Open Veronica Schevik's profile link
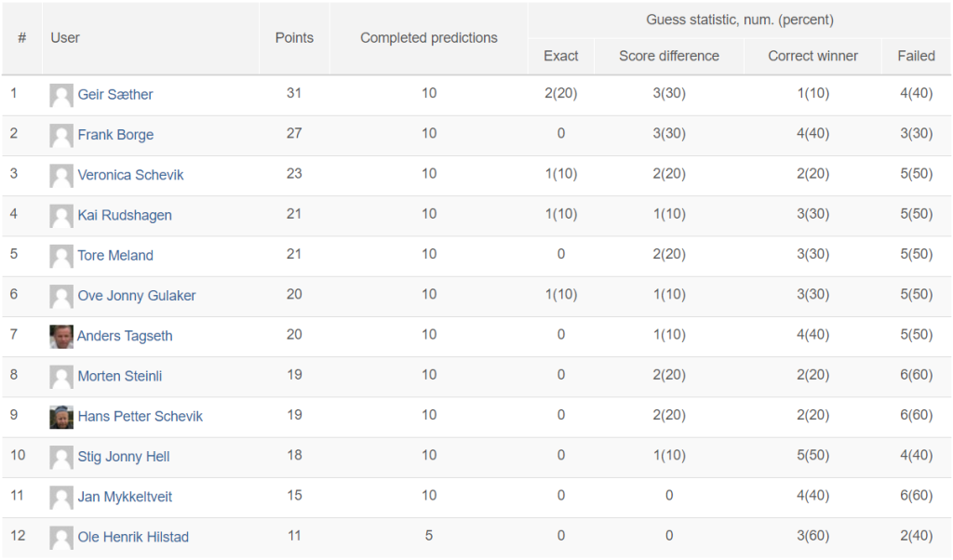 [x=130, y=175]
